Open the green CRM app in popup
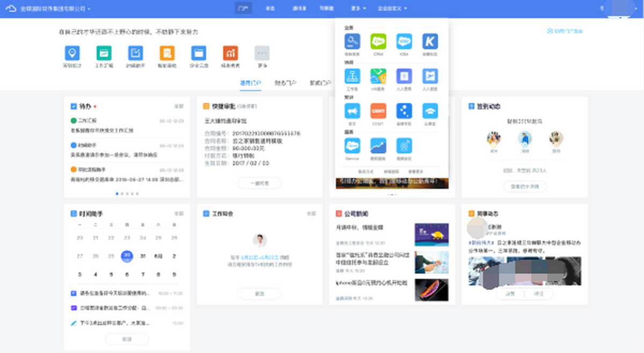 tap(378, 42)
